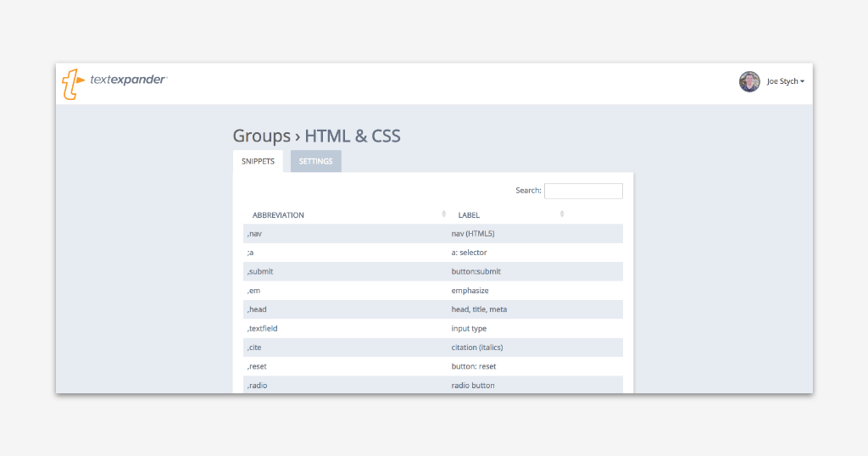Select the Snippets tab
Image resolution: width=868 pixels, height=456 pixels.
258,161
